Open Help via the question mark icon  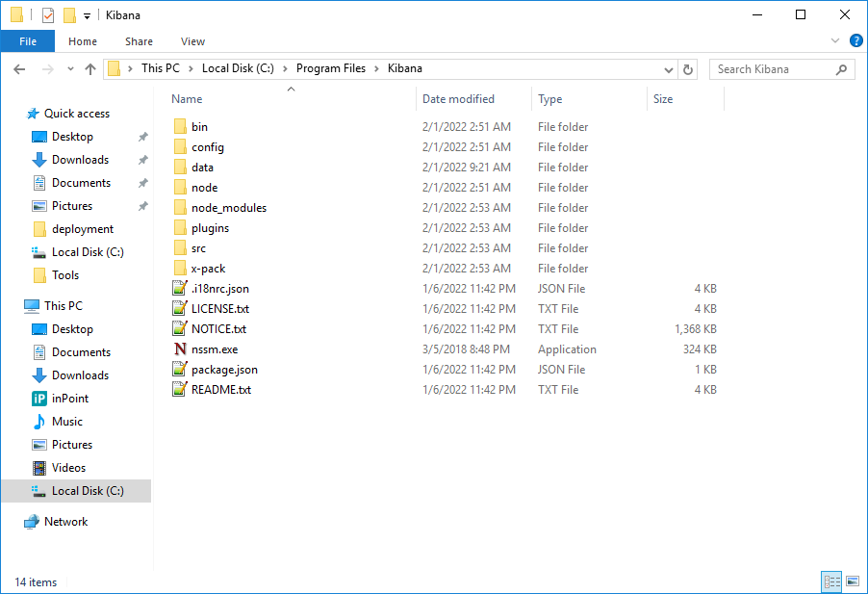855,40
